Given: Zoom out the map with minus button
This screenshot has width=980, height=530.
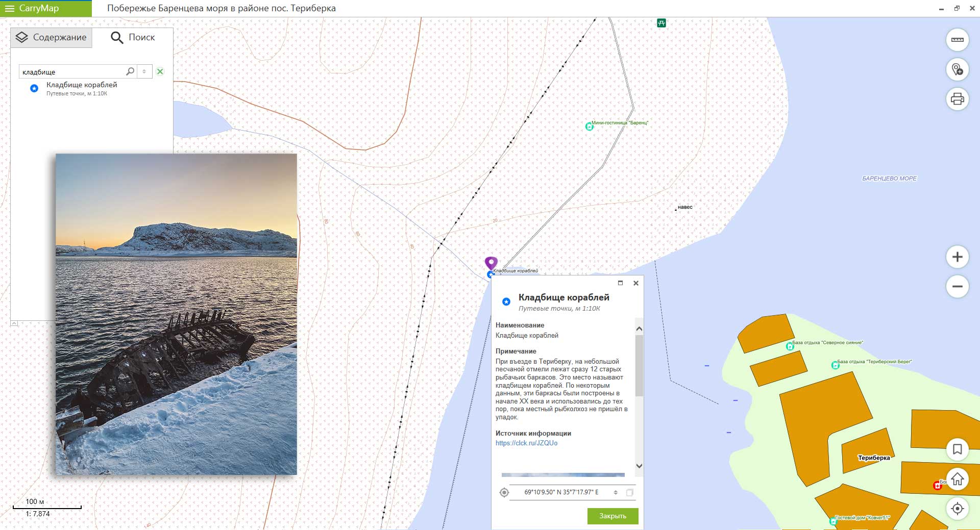Looking at the screenshot, I should pyautogui.click(x=957, y=286).
